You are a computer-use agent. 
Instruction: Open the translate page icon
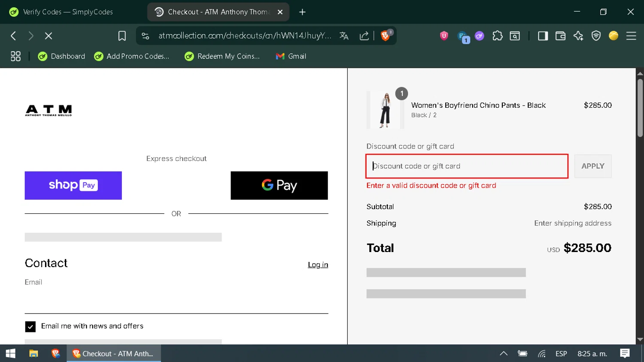tap(344, 36)
